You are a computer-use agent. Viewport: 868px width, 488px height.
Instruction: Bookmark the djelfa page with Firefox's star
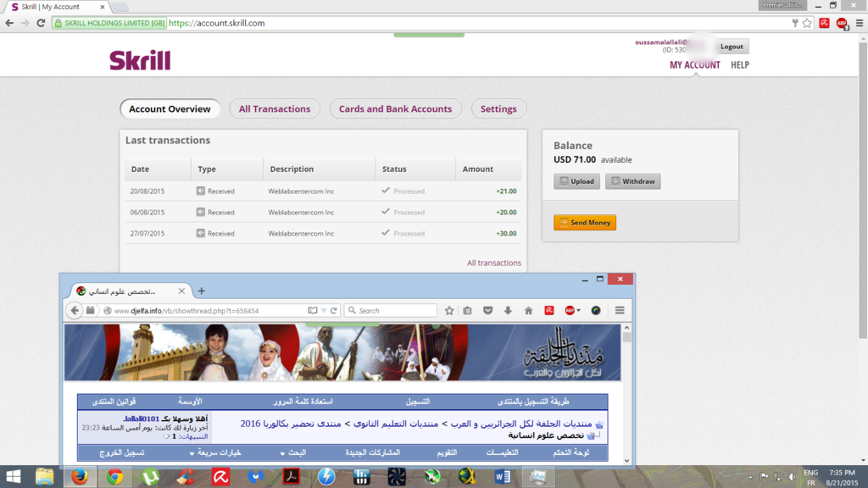[449, 310]
